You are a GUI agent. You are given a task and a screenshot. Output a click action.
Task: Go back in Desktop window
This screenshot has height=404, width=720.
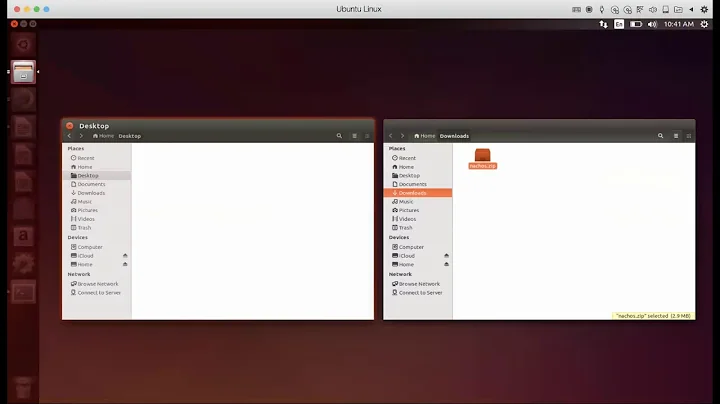69,136
